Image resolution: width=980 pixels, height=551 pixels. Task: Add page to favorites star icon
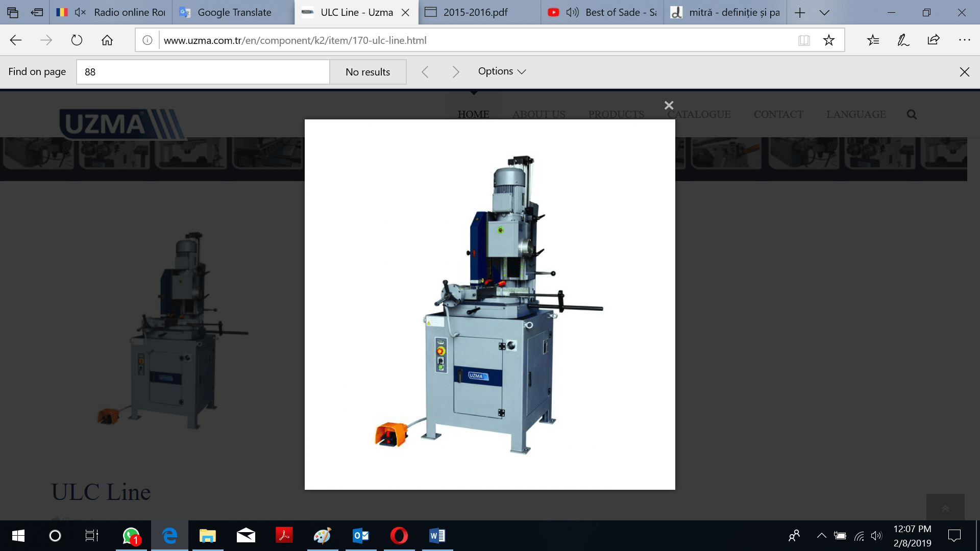[x=828, y=40]
